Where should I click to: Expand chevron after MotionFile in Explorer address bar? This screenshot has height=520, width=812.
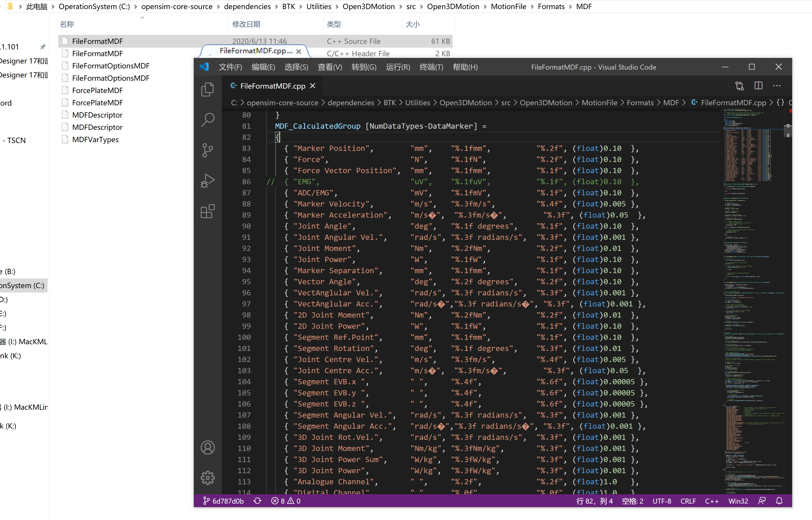click(532, 7)
